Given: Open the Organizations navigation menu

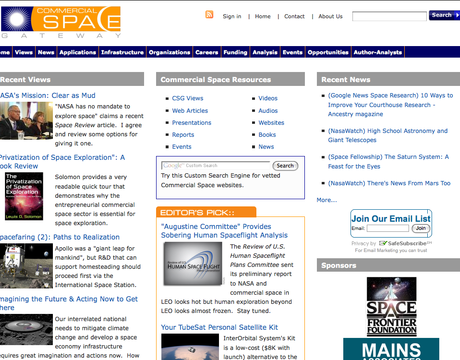Looking at the screenshot, I should 169,52.
